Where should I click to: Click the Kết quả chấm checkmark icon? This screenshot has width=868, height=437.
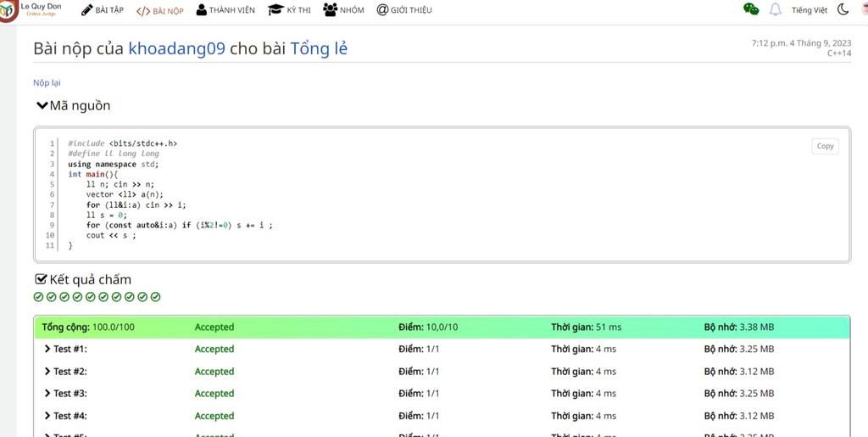click(41, 279)
